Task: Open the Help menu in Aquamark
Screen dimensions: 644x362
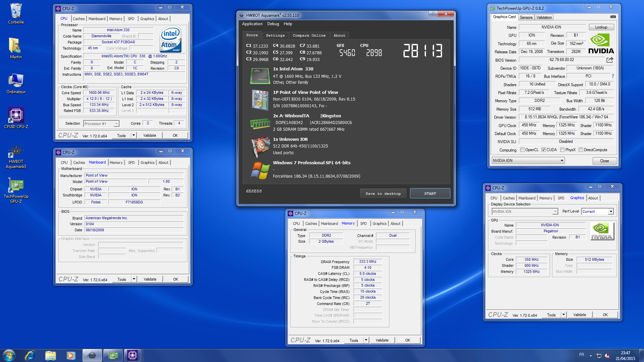Action: click(288, 24)
